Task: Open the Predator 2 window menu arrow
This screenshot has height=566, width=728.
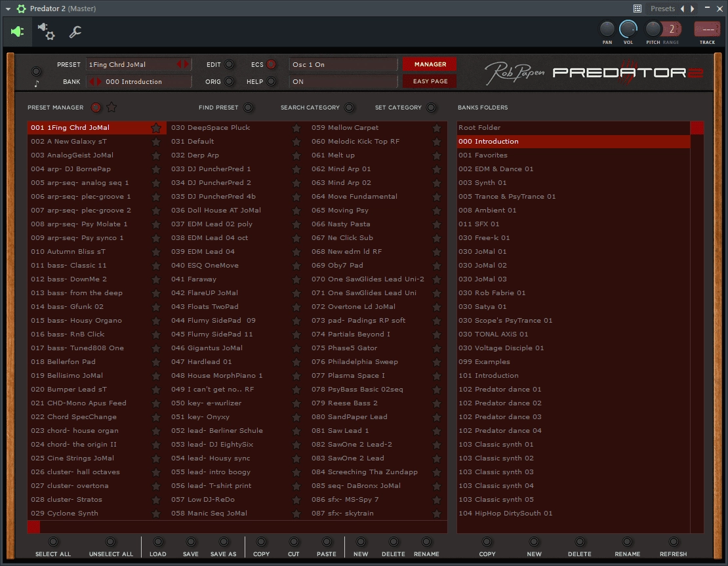Action: tap(8, 9)
